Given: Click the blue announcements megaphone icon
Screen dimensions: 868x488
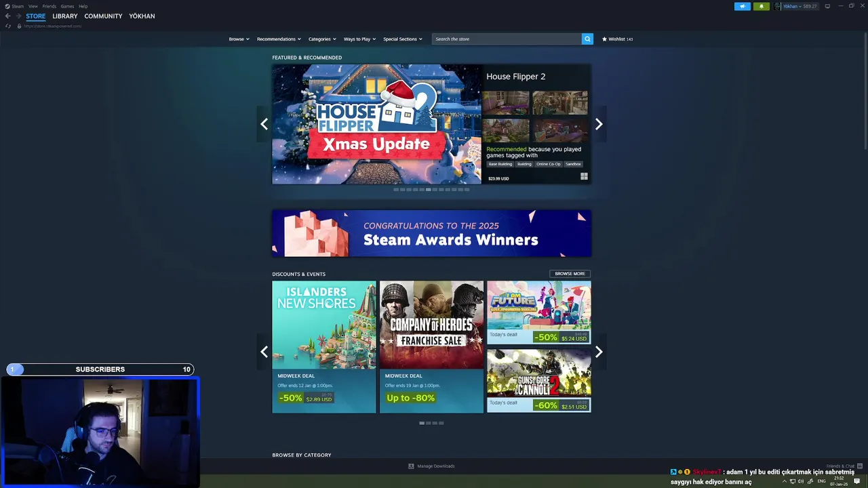Looking at the screenshot, I should coord(742,6).
